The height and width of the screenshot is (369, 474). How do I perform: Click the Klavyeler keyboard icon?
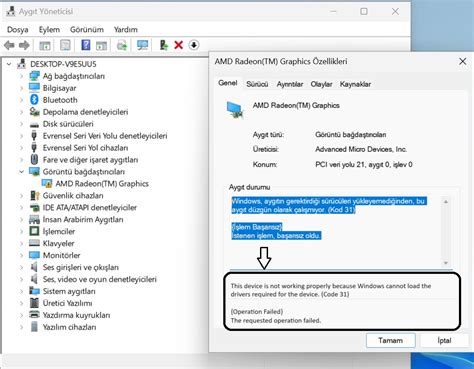pyautogui.click(x=34, y=243)
